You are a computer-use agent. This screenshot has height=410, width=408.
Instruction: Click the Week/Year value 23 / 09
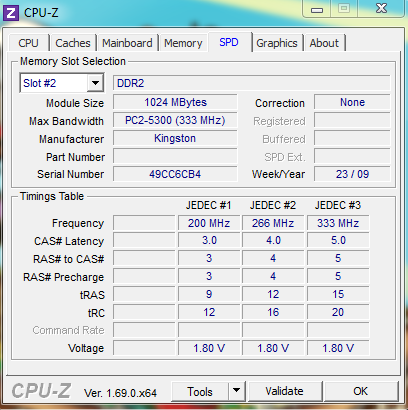352,174
